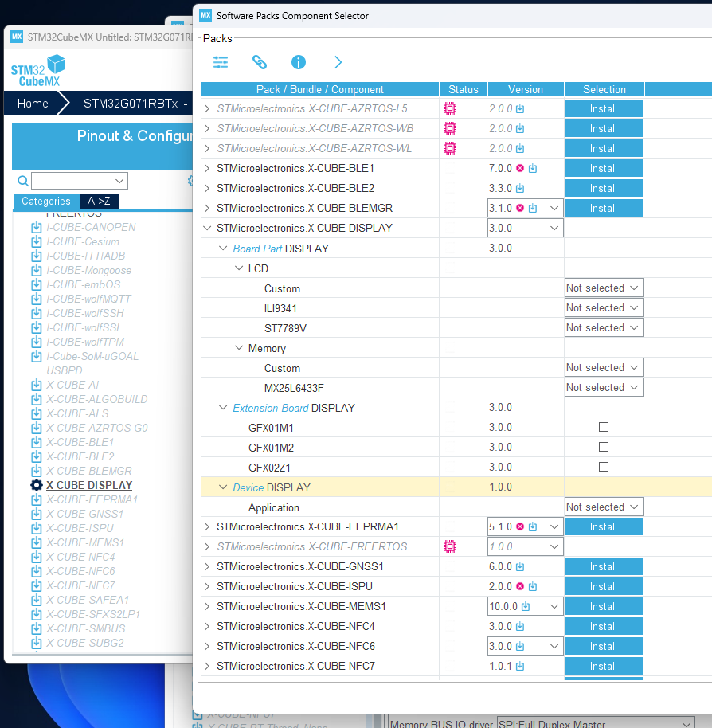Open the ILI9341 selection dropdown
The height and width of the screenshot is (728, 712).
click(604, 307)
